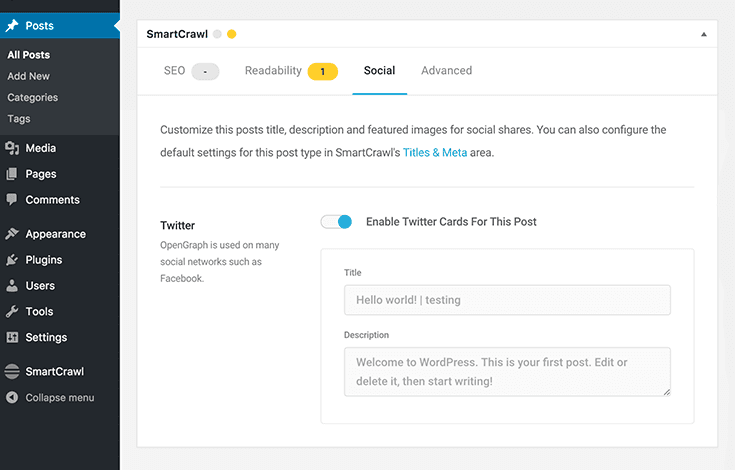
Task: Click the Posts pin icon
Action: [12, 25]
